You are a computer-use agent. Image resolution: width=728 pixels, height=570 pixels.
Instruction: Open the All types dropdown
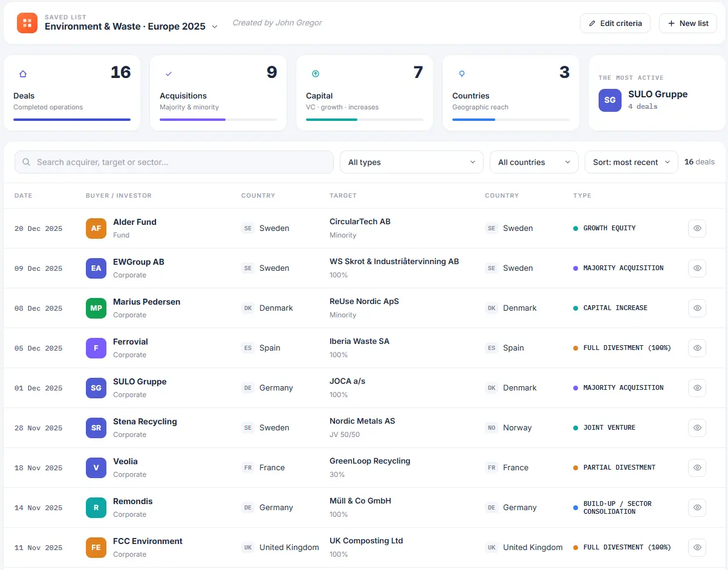click(412, 162)
